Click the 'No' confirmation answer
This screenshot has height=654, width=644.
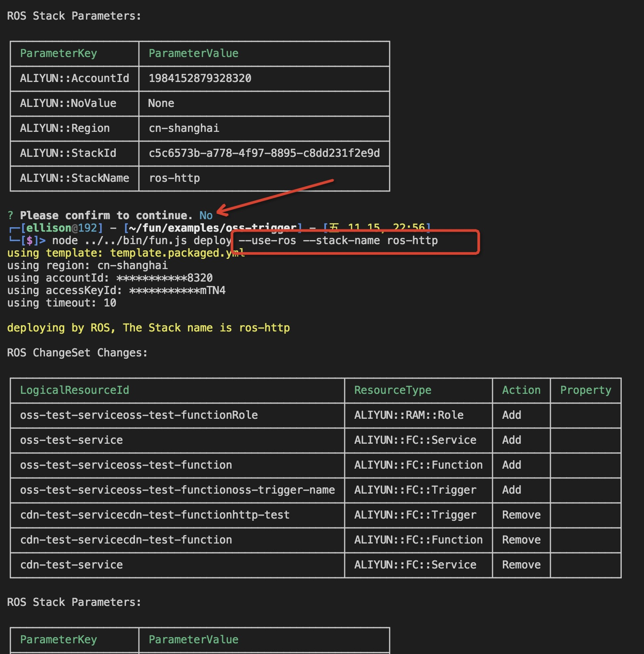[x=206, y=215]
